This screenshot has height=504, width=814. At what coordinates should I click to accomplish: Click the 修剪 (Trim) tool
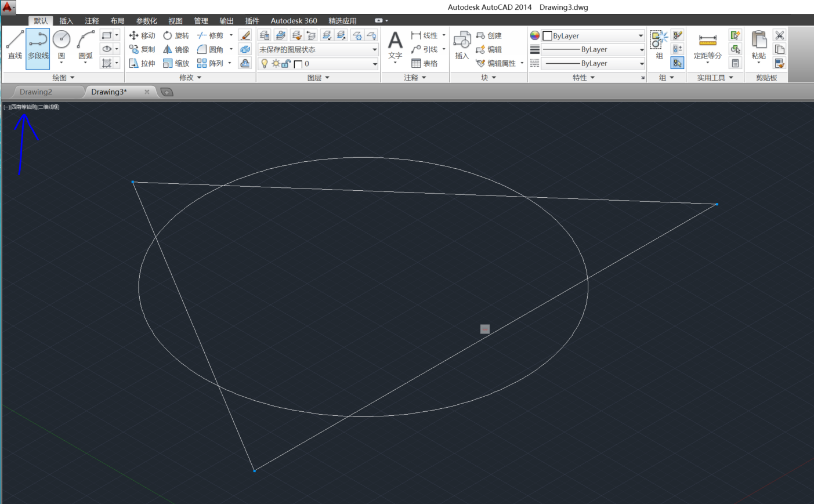[x=210, y=35]
